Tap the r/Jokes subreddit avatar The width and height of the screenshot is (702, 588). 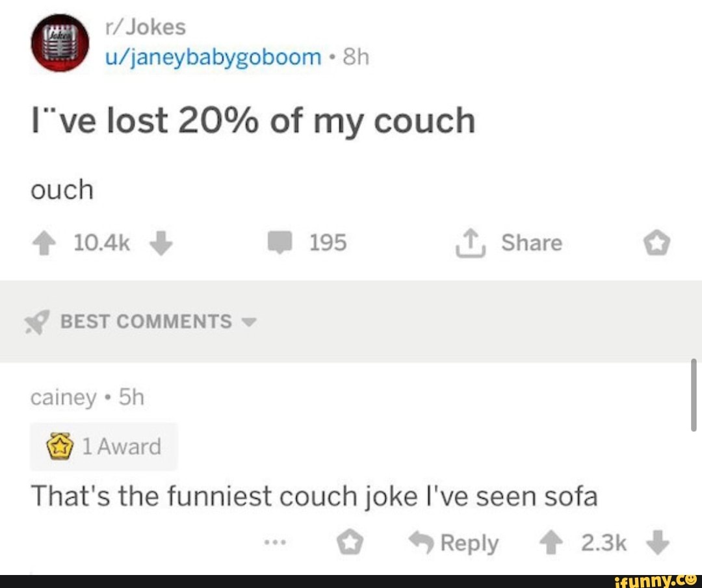tap(62, 42)
